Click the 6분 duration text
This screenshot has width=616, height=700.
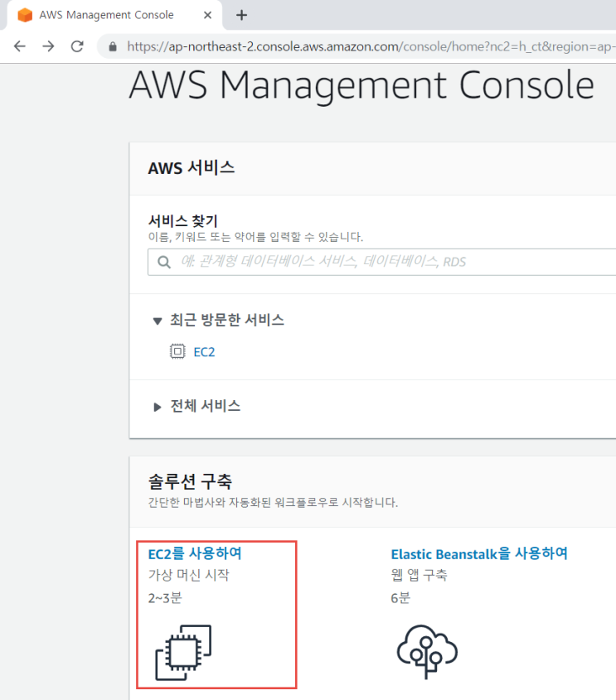pos(400,598)
